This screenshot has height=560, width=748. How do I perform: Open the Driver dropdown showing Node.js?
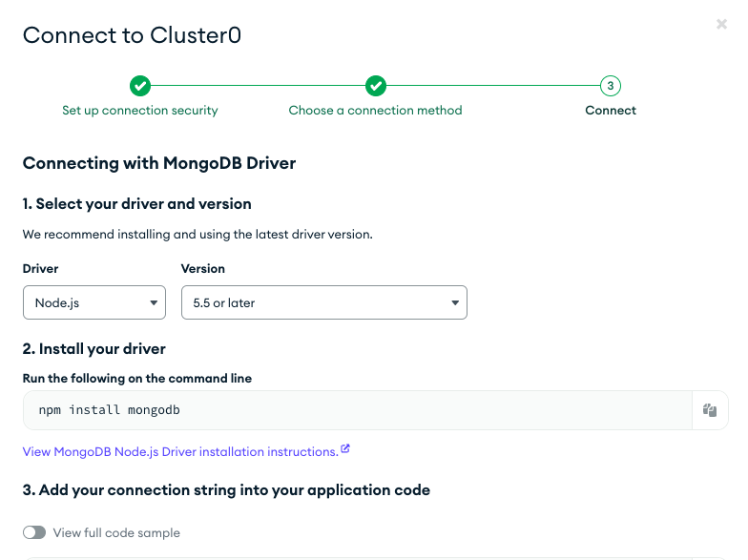(94, 302)
